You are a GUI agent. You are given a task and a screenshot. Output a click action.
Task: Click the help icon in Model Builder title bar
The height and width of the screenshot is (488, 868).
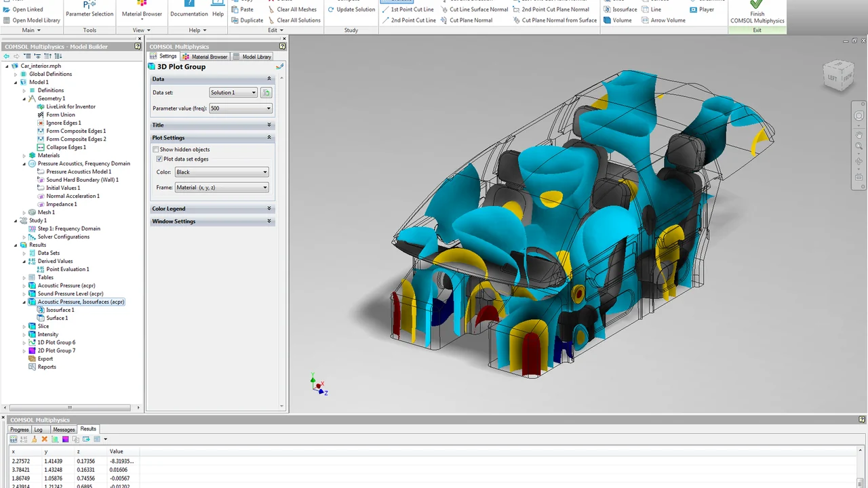pos(138,47)
